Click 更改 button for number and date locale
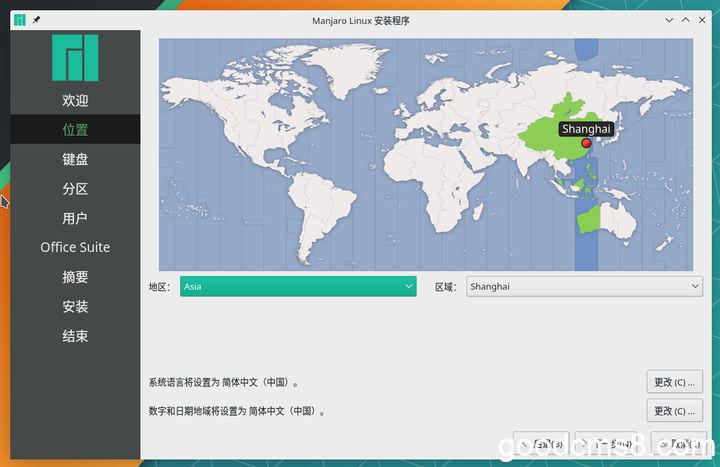 [x=675, y=411]
